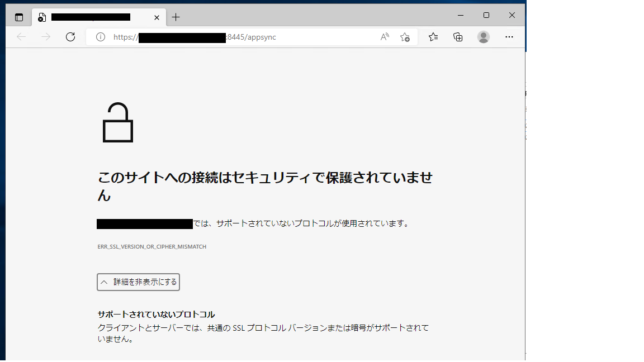Open Read aloud in the toolbar
Screen dimensions: 644x362
(x=384, y=37)
